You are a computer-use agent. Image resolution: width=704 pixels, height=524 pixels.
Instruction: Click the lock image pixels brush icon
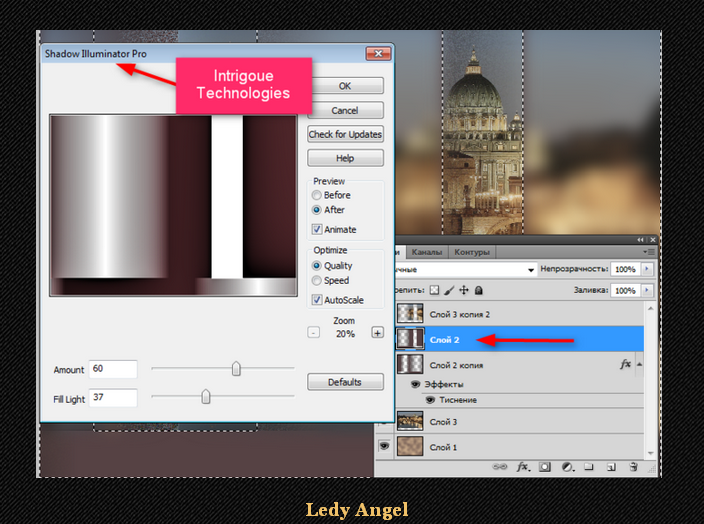pyautogui.click(x=449, y=291)
